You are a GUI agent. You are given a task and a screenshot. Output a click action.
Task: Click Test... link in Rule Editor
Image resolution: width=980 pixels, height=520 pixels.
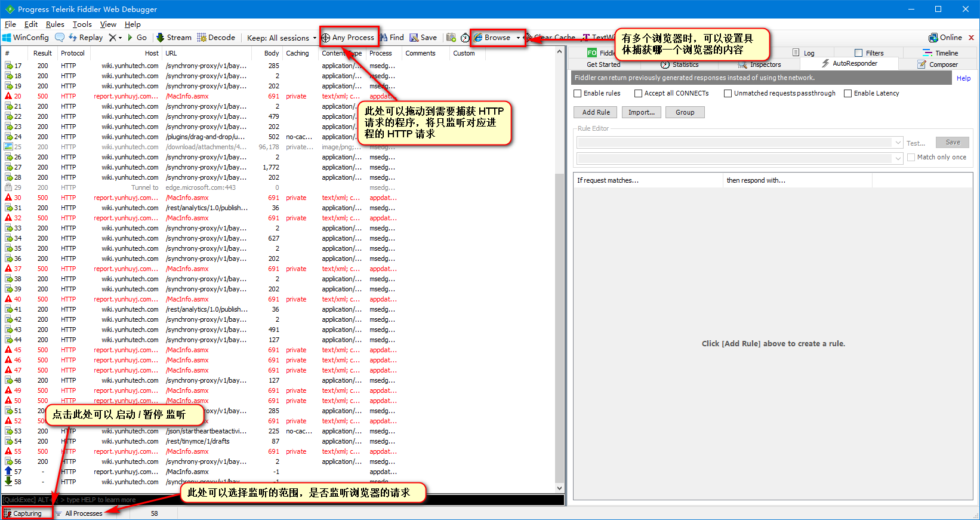pos(916,143)
